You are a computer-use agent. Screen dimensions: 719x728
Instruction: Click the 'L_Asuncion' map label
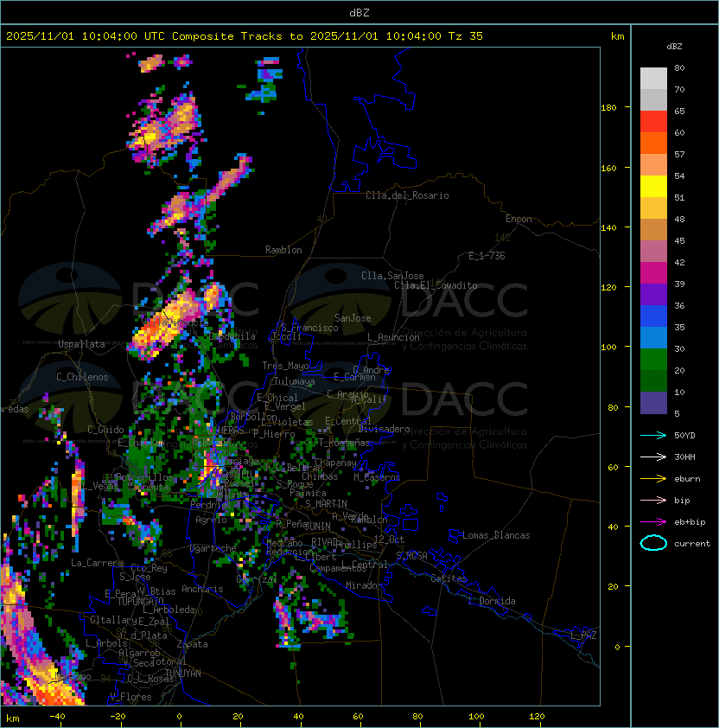click(x=393, y=337)
